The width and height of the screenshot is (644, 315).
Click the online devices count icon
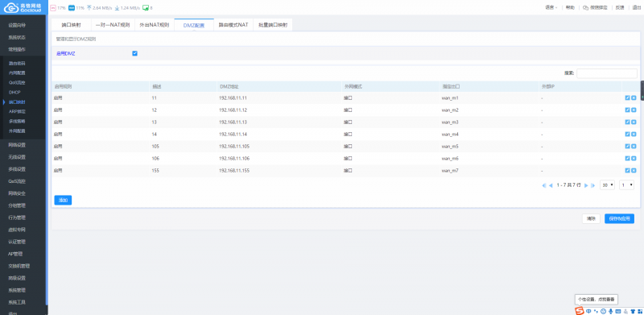[147, 8]
